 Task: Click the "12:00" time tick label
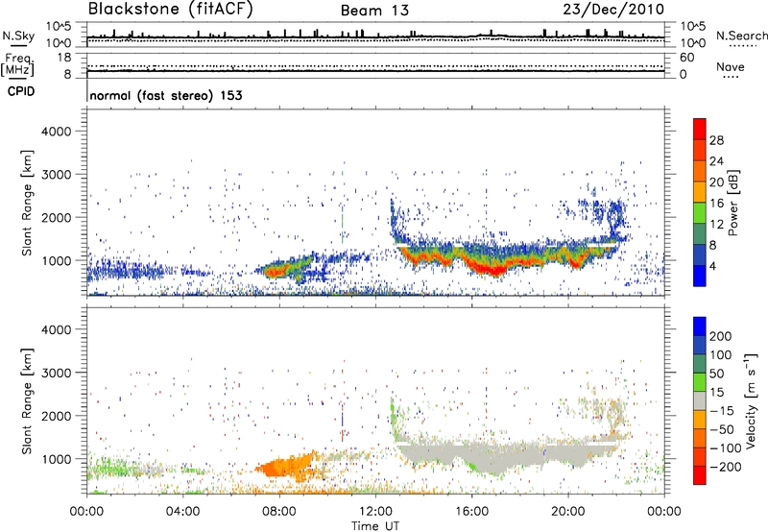point(375,512)
